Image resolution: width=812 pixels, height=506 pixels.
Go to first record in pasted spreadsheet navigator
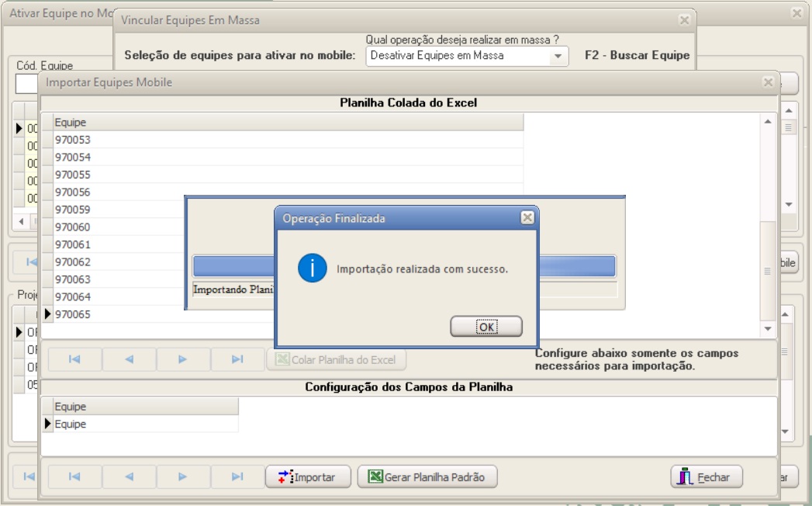(x=75, y=359)
